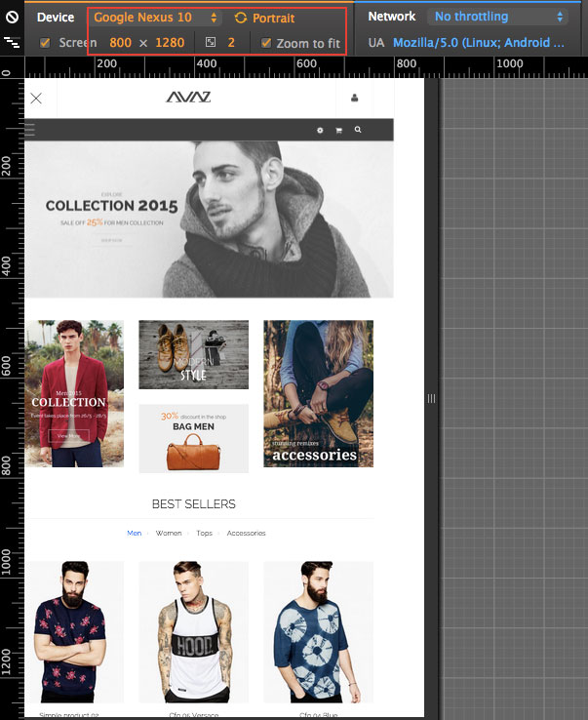Click the Portrait rotate orientation icon
The image size is (588, 720).
pyautogui.click(x=241, y=19)
